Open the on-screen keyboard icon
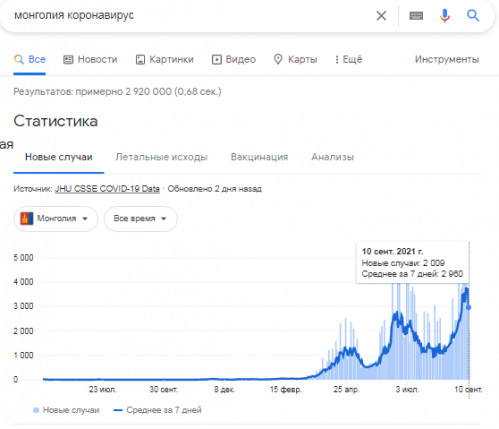Image resolution: width=499 pixels, height=429 pixels. (x=416, y=15)
